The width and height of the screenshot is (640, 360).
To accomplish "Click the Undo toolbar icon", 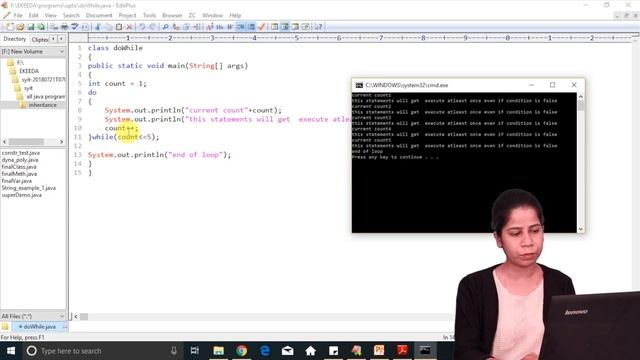I will point(142,27).
